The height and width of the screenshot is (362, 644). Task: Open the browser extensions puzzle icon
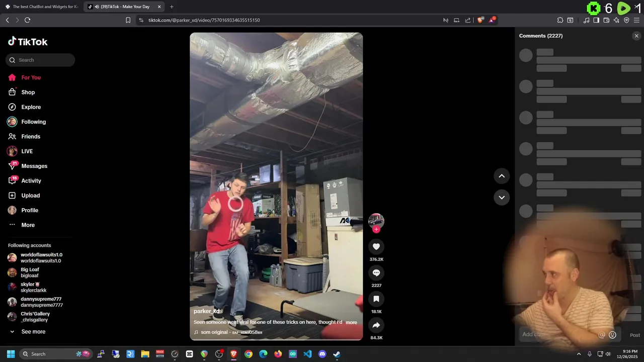coord(560,20)
